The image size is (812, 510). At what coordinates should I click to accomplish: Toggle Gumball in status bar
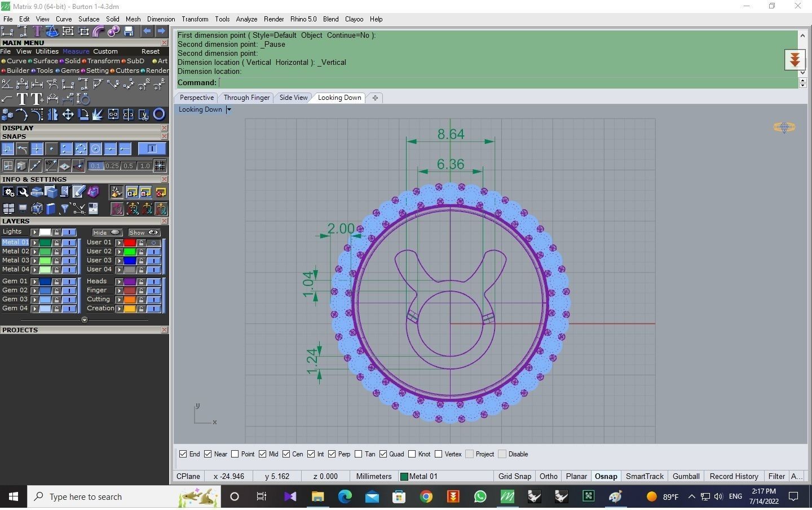coord(686,477)
